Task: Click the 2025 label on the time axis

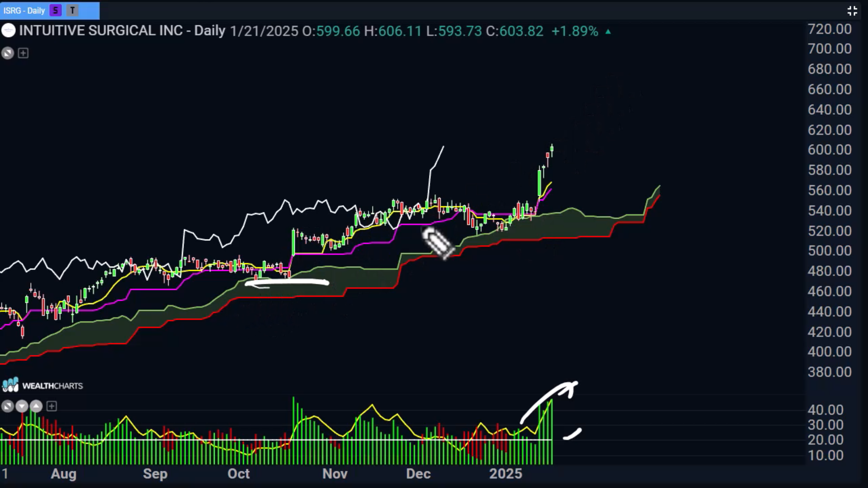Action: [x=506, y=474]
